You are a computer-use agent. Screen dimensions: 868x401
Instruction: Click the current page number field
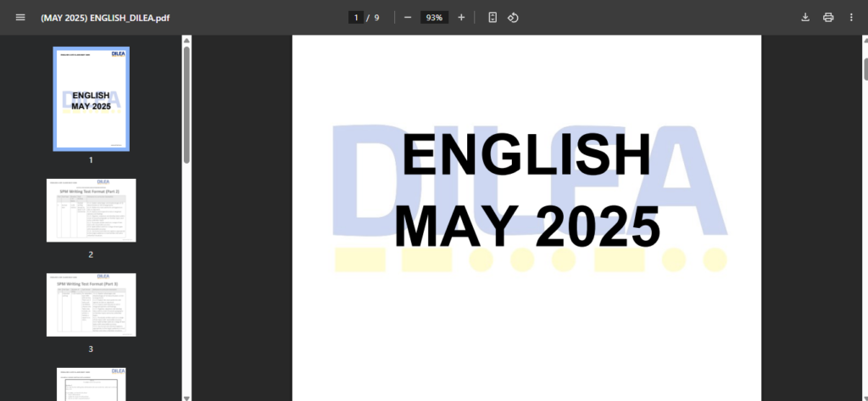pos(356,17)
